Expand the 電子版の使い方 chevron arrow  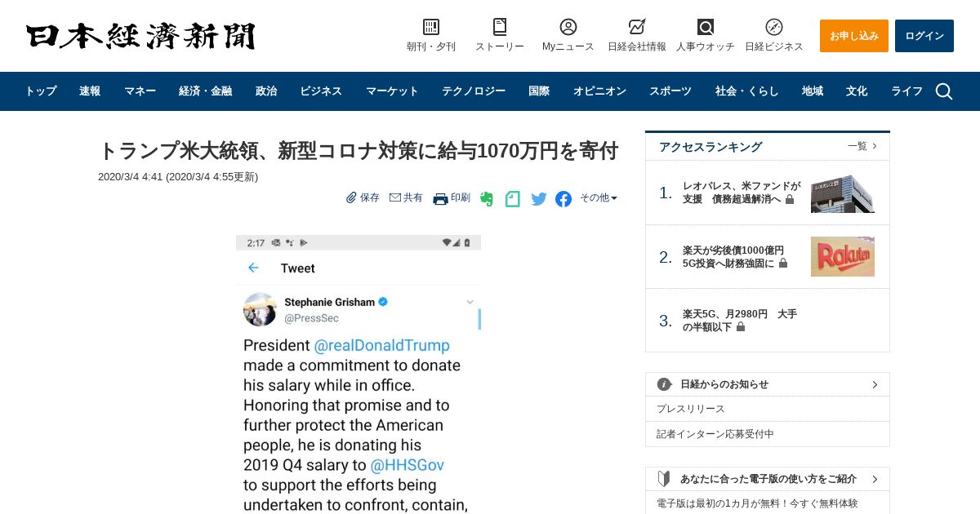coord(875,479)
